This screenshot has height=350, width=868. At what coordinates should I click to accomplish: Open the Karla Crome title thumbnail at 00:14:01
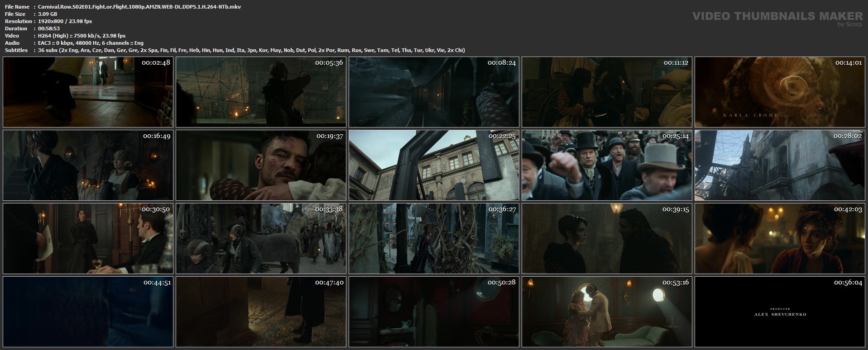(780, 92)
